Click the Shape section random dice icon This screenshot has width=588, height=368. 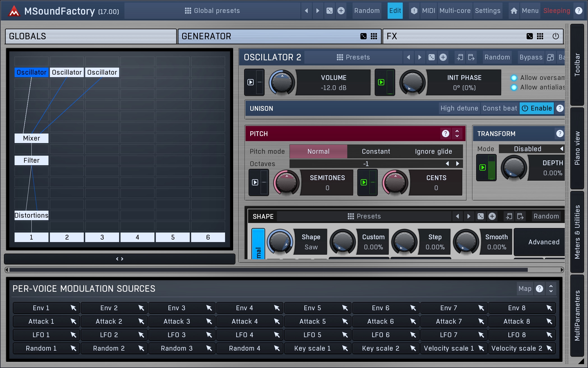pyautogui.click(x=480, y=216)
